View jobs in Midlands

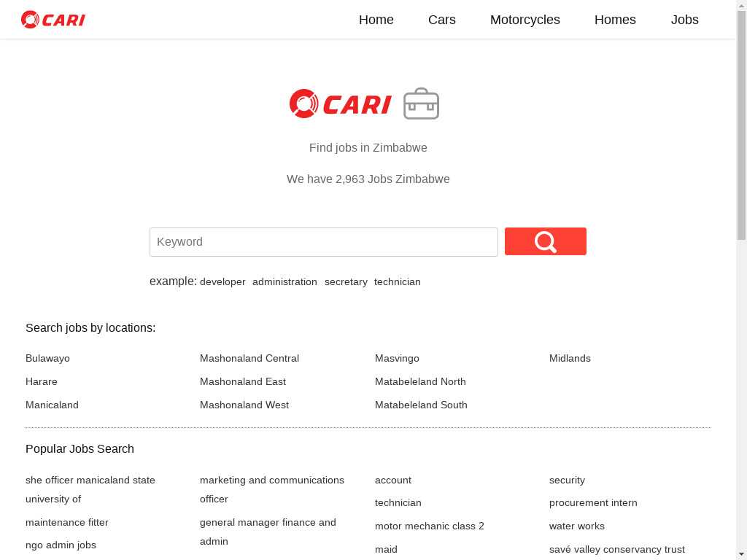pyautogui.click(x=570, y=358)
